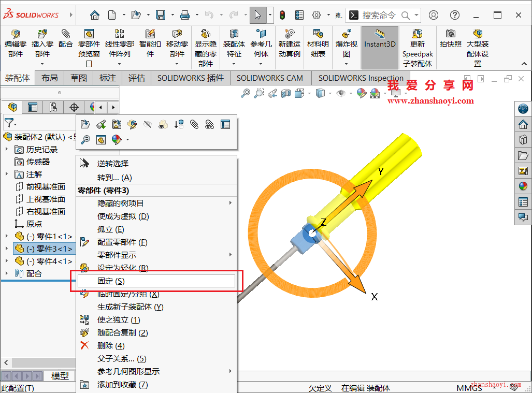This screenshot has height=393, width=532.
Task: Expand the 历史记录 tree node
Action: coord(6,149)
